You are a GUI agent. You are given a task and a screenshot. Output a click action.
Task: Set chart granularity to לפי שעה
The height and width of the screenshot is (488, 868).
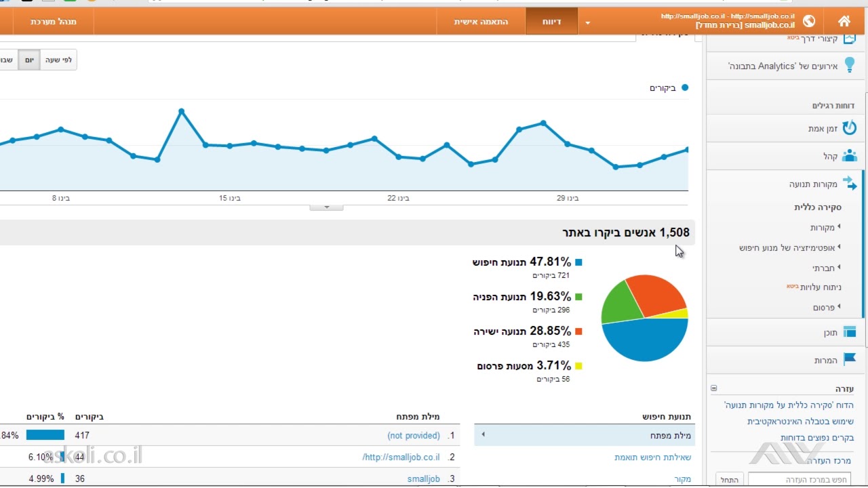click(x=58, y=60)
